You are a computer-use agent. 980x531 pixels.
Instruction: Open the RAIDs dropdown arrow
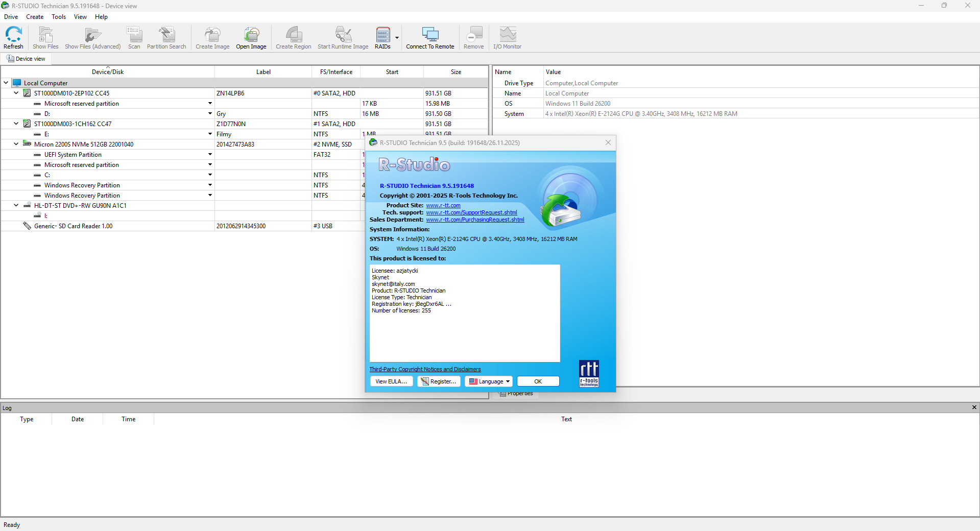click(x=397, y=38)
